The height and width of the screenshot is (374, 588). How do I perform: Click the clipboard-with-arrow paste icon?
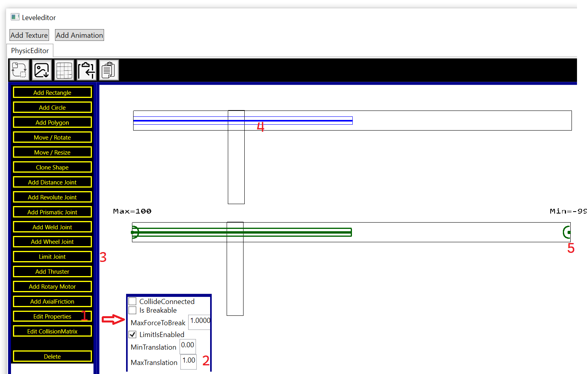pos(86,70)
